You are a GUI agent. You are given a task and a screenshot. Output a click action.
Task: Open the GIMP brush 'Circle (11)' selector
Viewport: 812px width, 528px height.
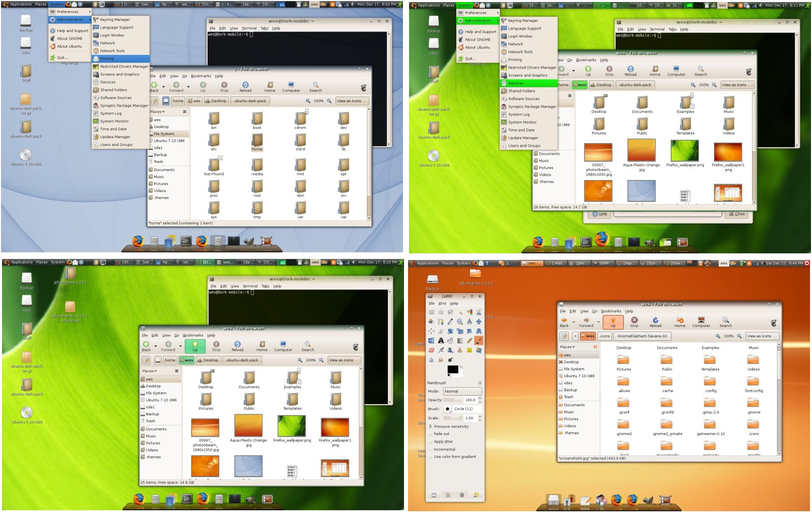coord(448,409)
